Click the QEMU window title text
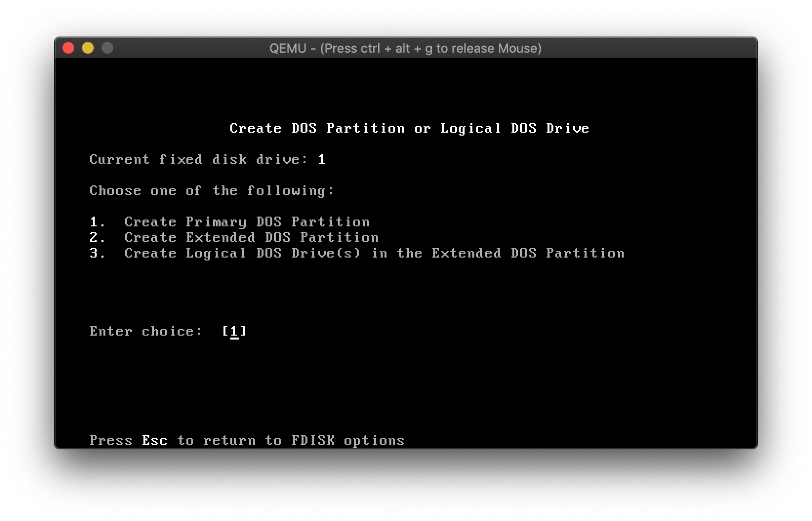The width and height of the screenshot is (812, 521). [x=406, y=48]
